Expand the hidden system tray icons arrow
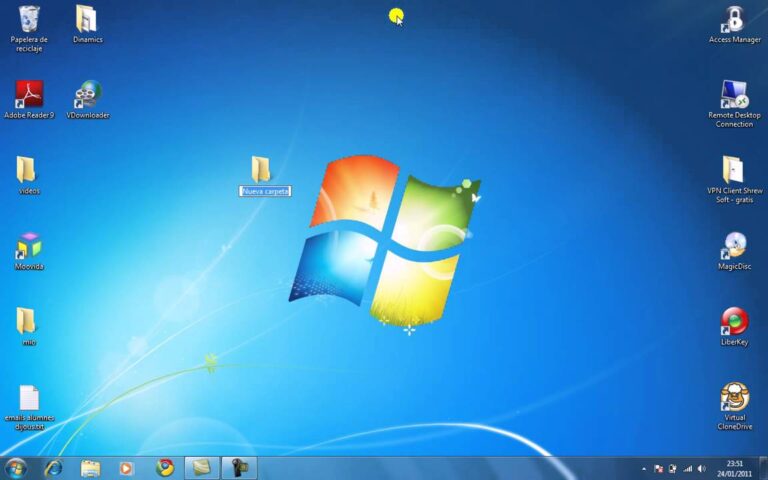Image resolution: width=768 pixels, height=480 pixels. click(x=643, y=468)
